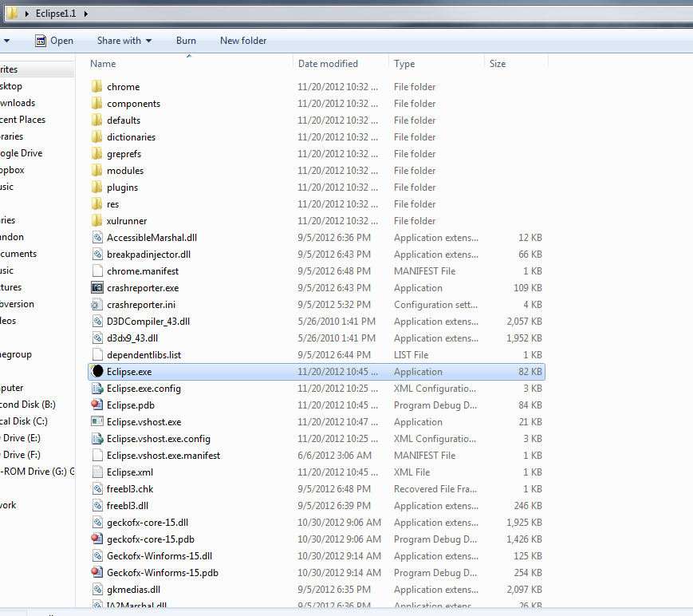The width and height of the screenshot is (693, 616).
Task: Click the crashreporter.ini settings file icon
Action: 97,305
